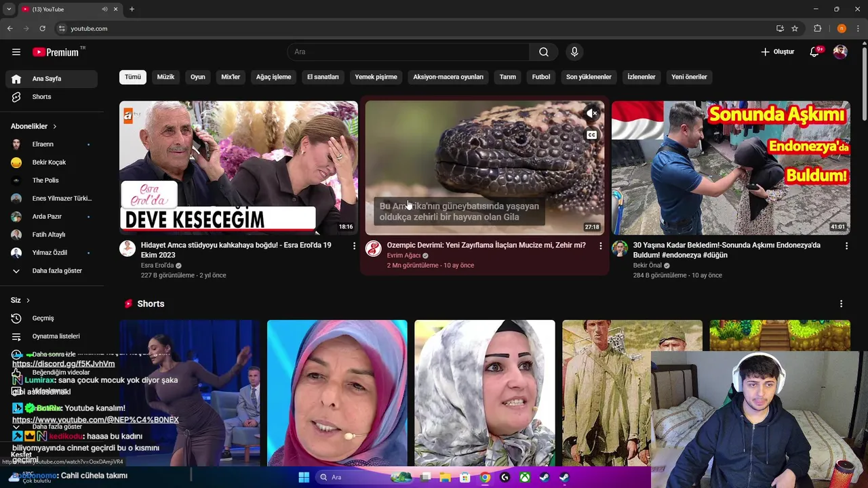The height and width of the screenshot is (488, 868).
Task: Open options menu for 30 Yaşına Kadar video
Action: (846, 246)
